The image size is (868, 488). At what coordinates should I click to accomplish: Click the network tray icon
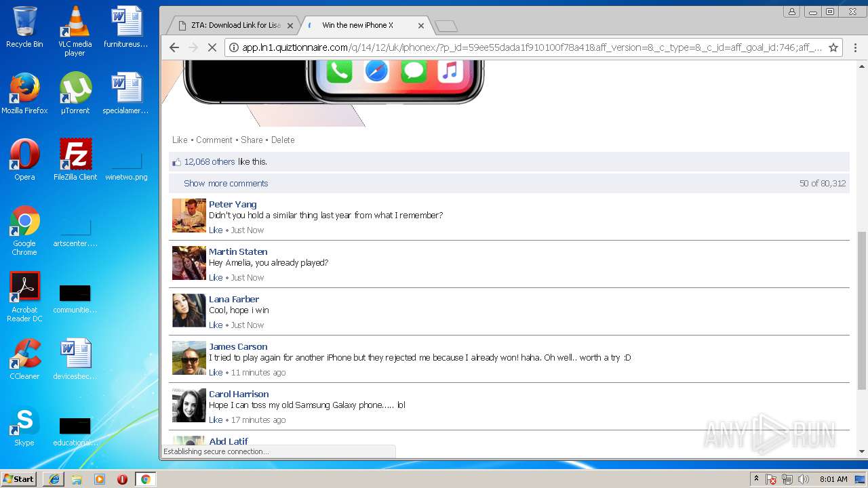tap(787, 479)
